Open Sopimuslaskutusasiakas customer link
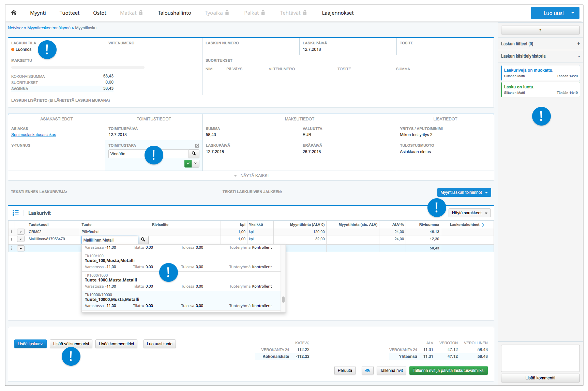588x391 pixels. tap(33, 135)
